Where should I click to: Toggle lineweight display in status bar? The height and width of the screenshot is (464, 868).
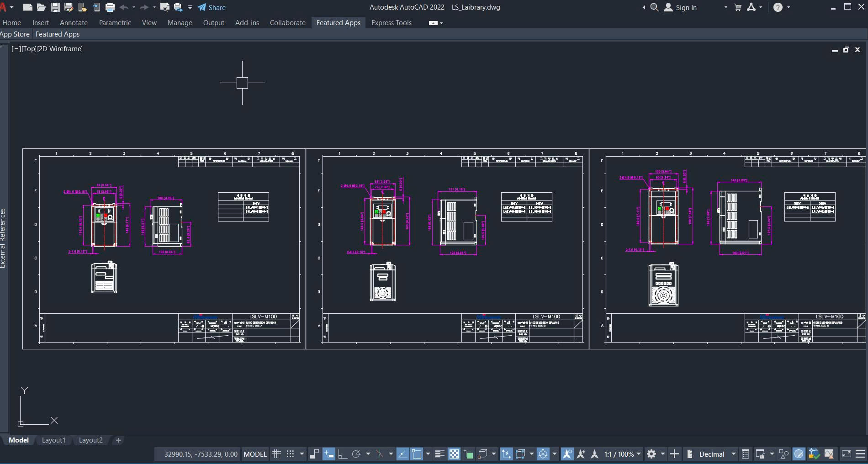439,454
